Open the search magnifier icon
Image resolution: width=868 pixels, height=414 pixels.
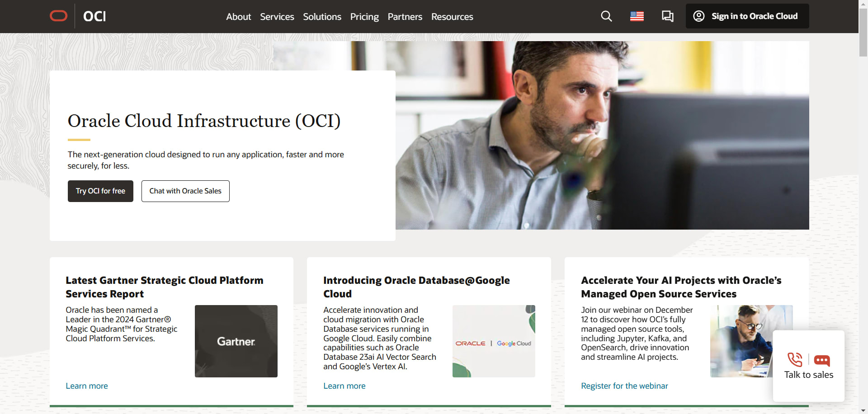[x=606, y=16]
